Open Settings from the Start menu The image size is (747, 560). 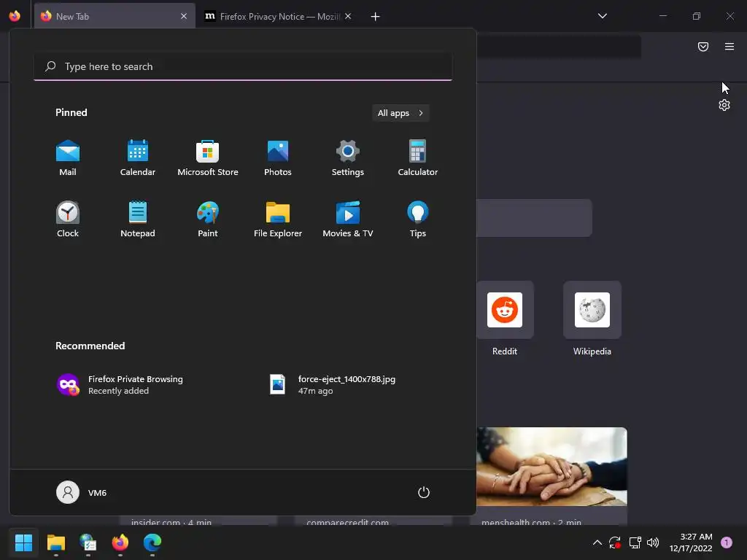(x=348, y=158)
